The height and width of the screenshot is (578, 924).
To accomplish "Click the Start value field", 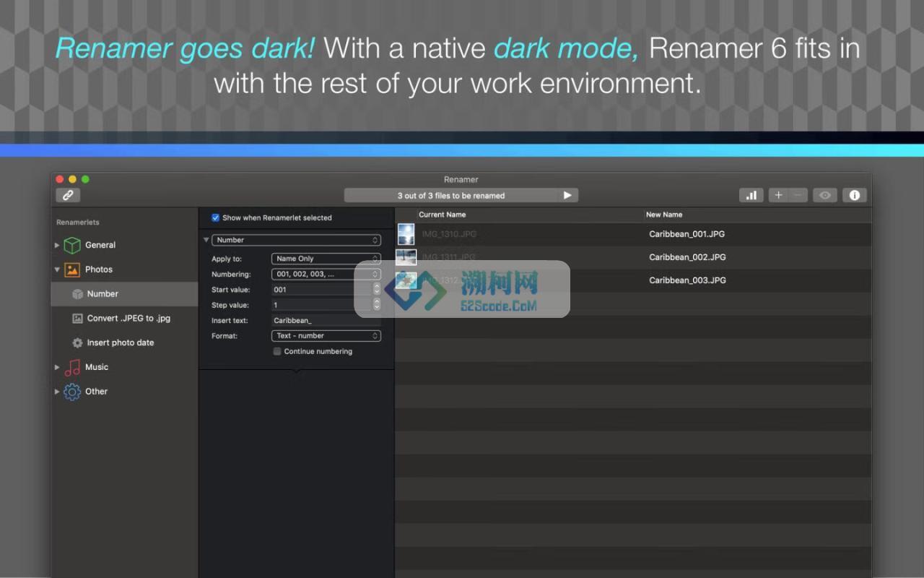I will 322,290.
